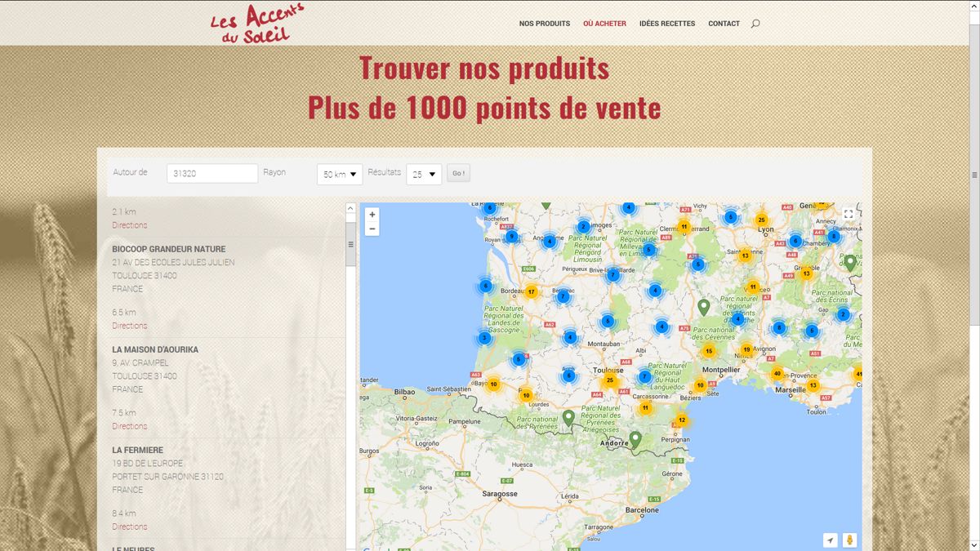This screenshot has width=980, height=551.
Task: Click the Autour de postal code field
Action: coord(212,173)
